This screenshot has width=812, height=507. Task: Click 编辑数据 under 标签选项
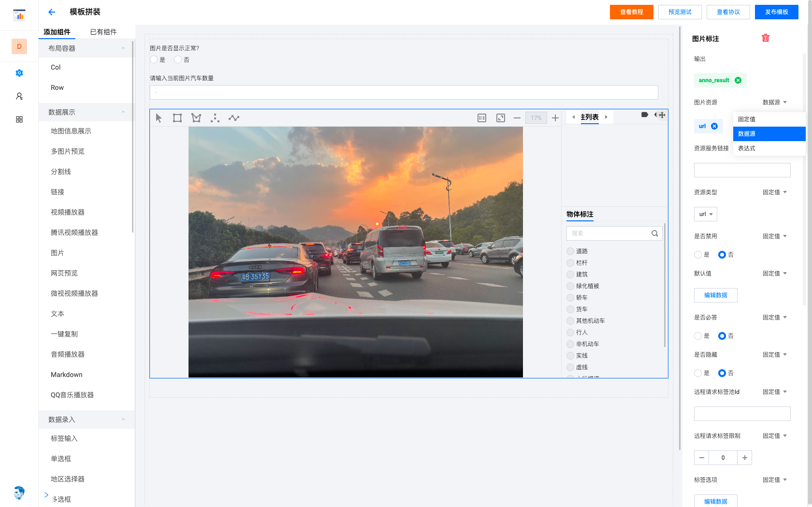(x=716, y=501)
